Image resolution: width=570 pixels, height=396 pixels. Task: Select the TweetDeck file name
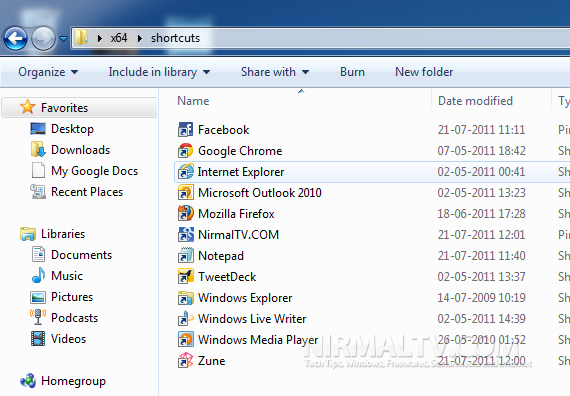click(227, 277)
